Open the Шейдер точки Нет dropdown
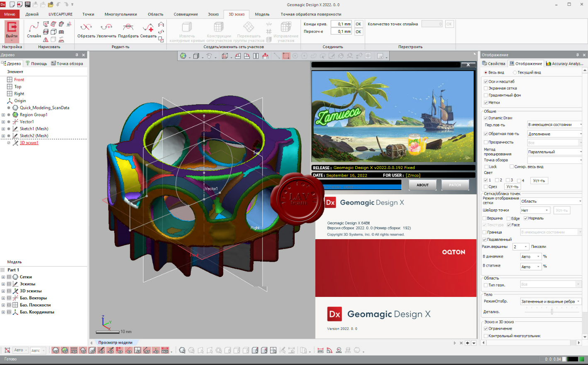 click(535, 211)
